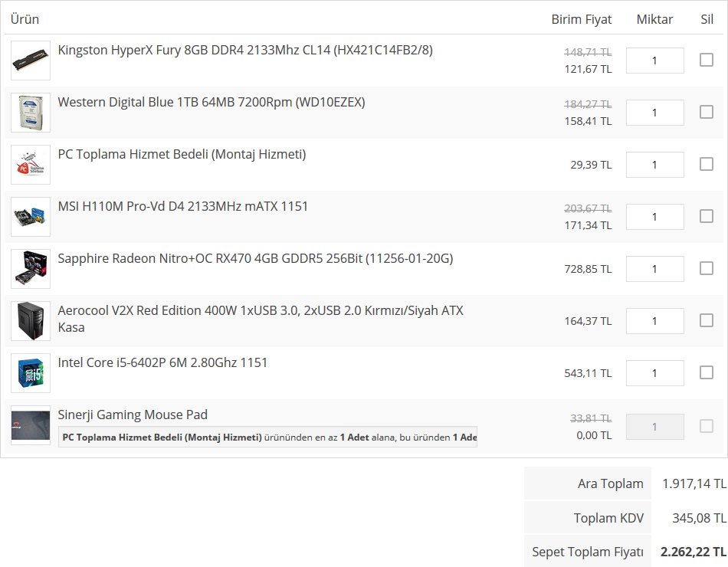Select the 171,34 TL MSI price
This screenshot has width=728, height=567.
pos(588,225)
